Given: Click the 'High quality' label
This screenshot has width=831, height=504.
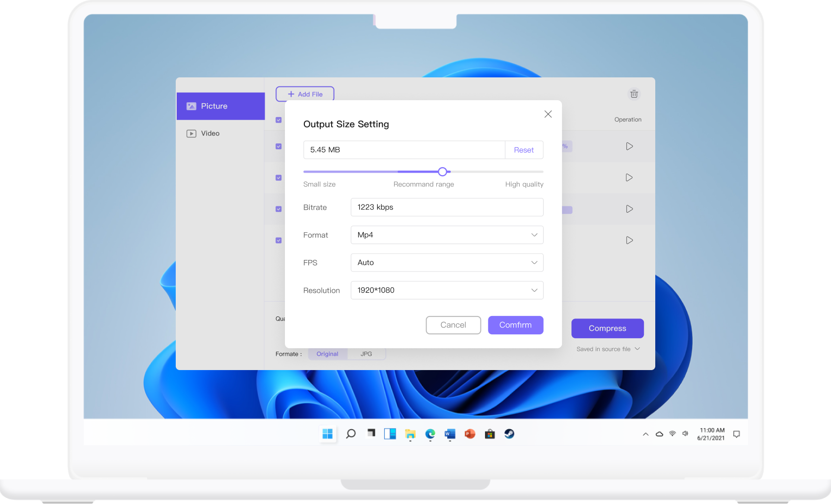Looking at the screenshot, I should tap(524, 184).
